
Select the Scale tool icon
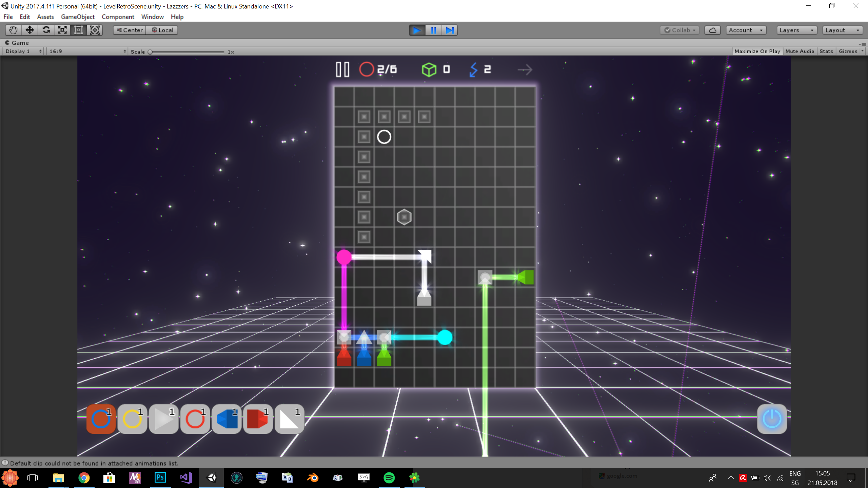pos(62,30)
